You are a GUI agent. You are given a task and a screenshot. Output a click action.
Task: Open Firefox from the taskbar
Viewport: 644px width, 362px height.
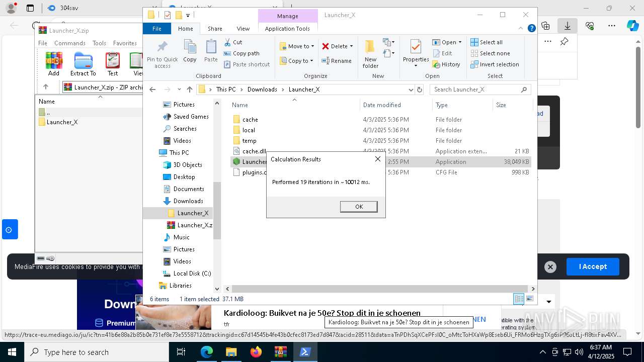[256, 352]
